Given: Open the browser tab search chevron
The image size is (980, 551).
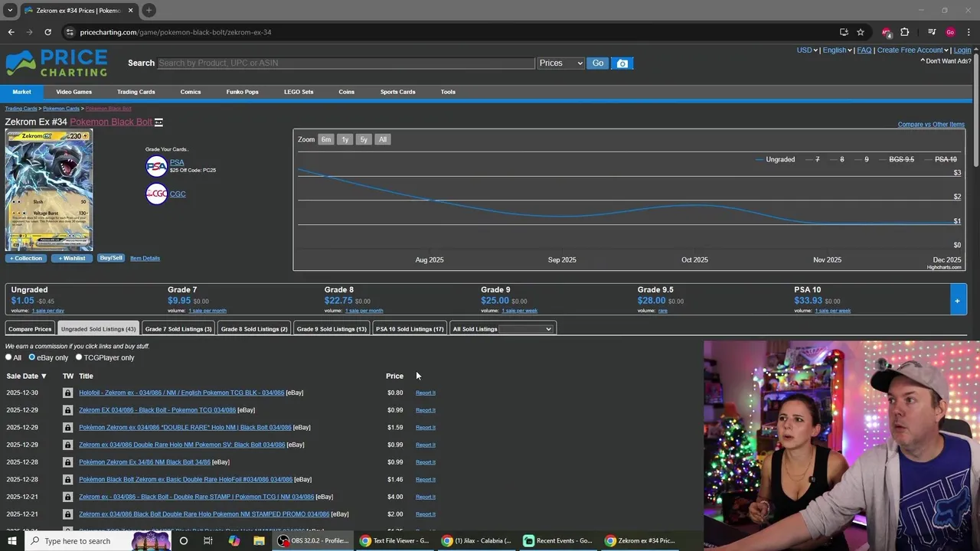Looking at the screenshot, I should [x=10, y=10].
